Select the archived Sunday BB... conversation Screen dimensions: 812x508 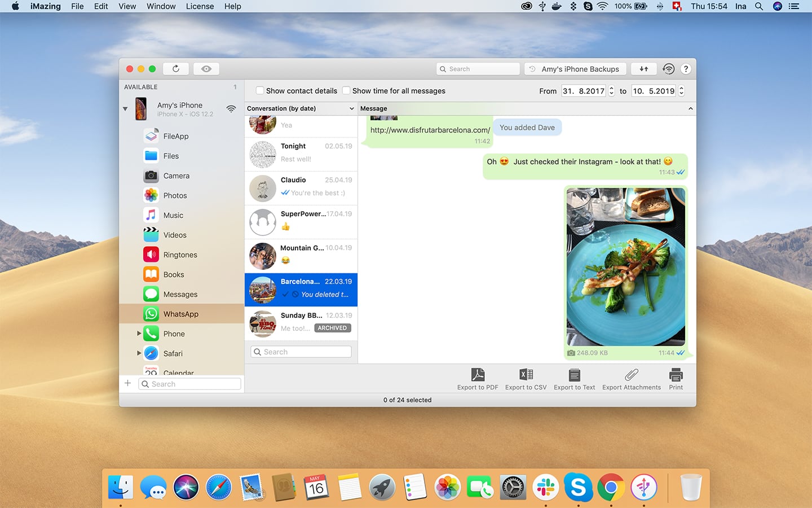tap(301, 323)
